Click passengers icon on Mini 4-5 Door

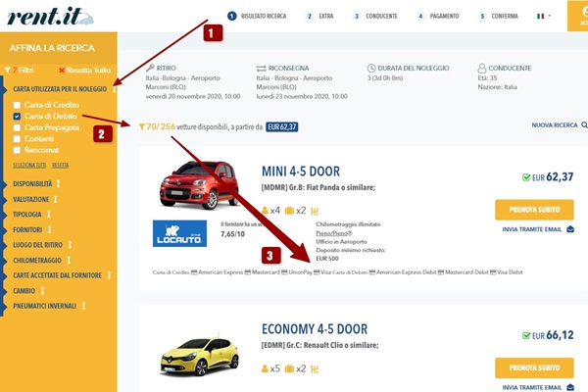pos(265,211)
